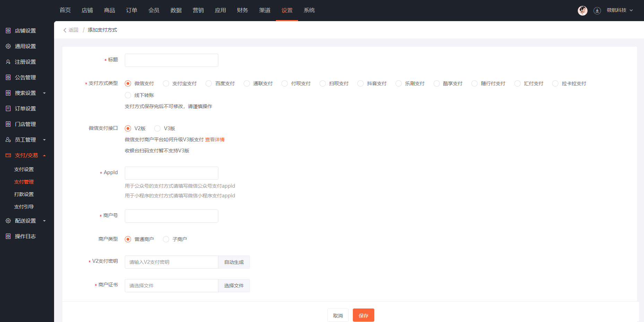Focus the 标题 input field
This screenshot has height=322, width=644.
coord(172,60)
